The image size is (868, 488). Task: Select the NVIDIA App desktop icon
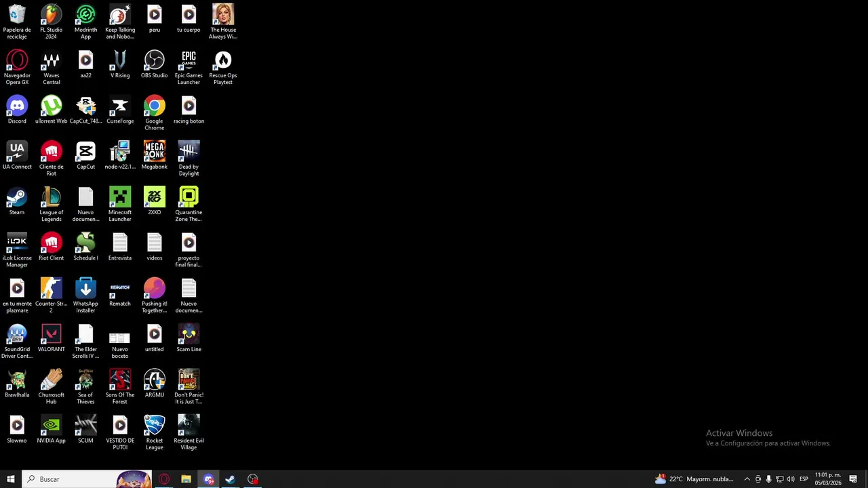[51, 428]
